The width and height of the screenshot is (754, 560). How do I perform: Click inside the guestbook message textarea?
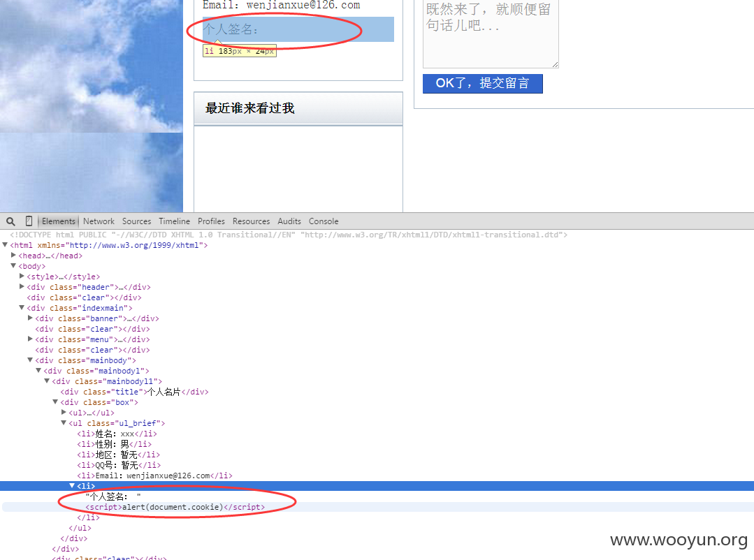click(x=491, y=34)
